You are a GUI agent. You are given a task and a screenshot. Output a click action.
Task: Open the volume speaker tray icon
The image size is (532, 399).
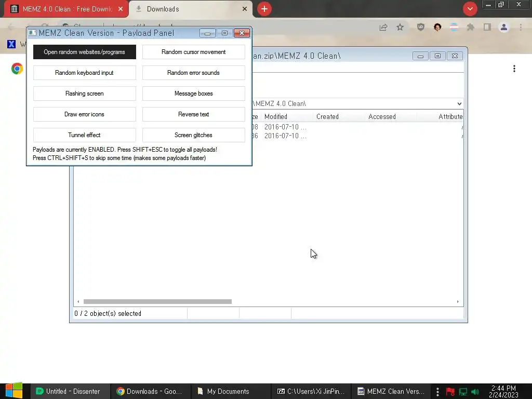(475, 392)
